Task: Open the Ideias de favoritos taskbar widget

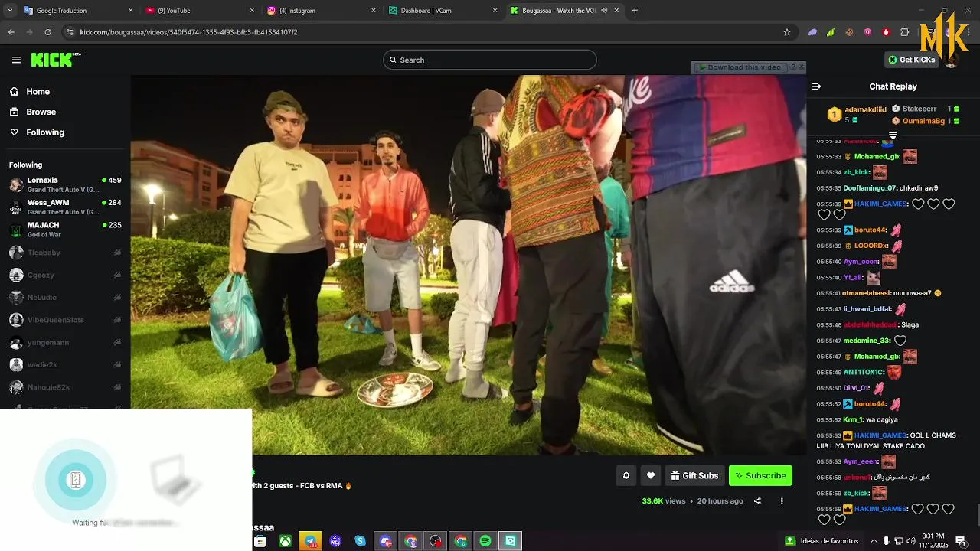Action: point(822,541)
